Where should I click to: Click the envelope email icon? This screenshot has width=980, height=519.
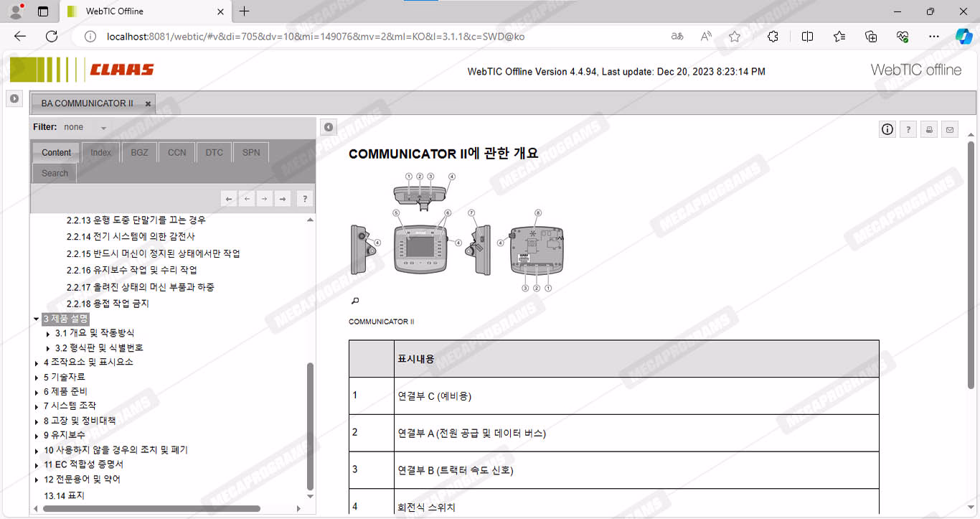[950, 129]
